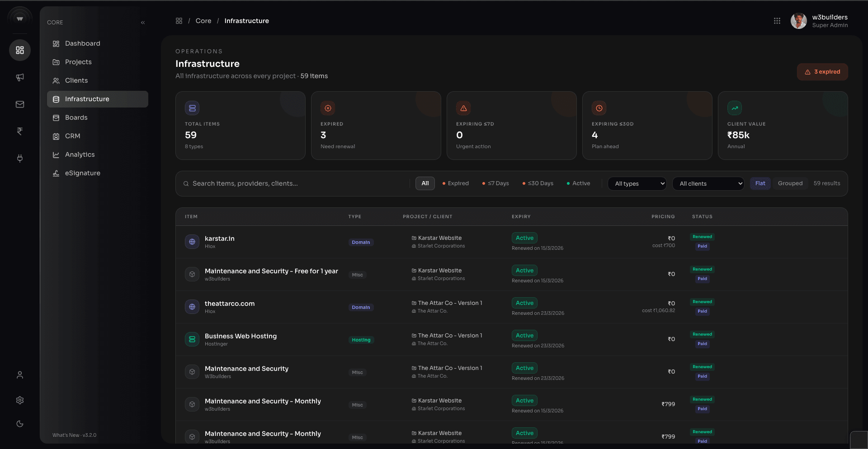868x449 pixels.
Task: Filter by Active status
Action: 578,183
